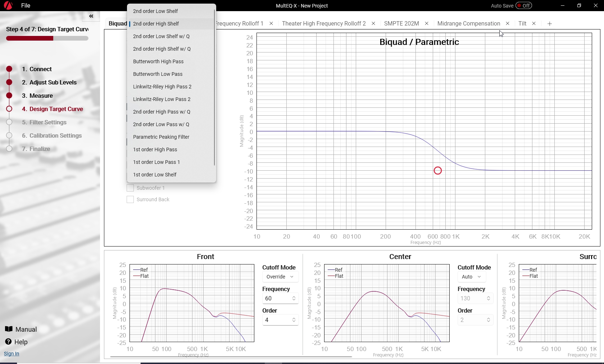Go to step 3 Measure bullet

(9, 96)
